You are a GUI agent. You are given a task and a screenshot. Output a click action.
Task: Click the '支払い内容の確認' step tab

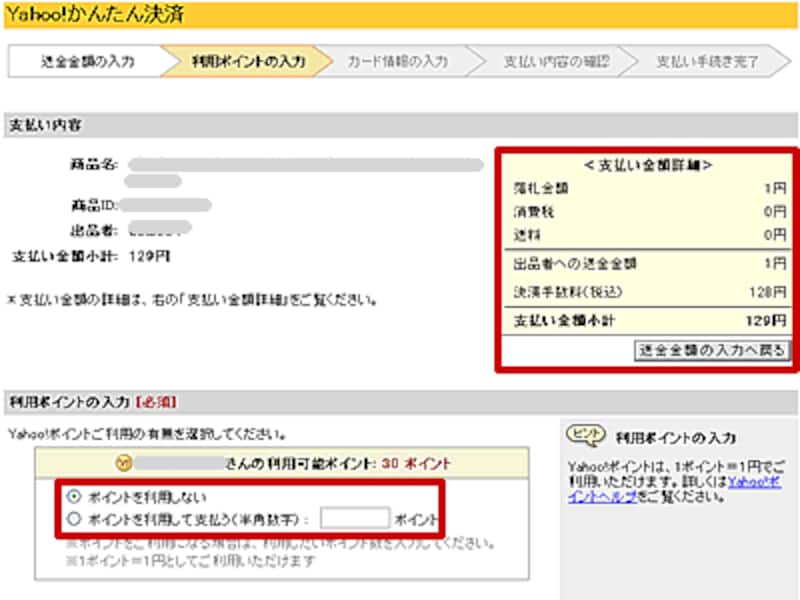pos(556,62)
